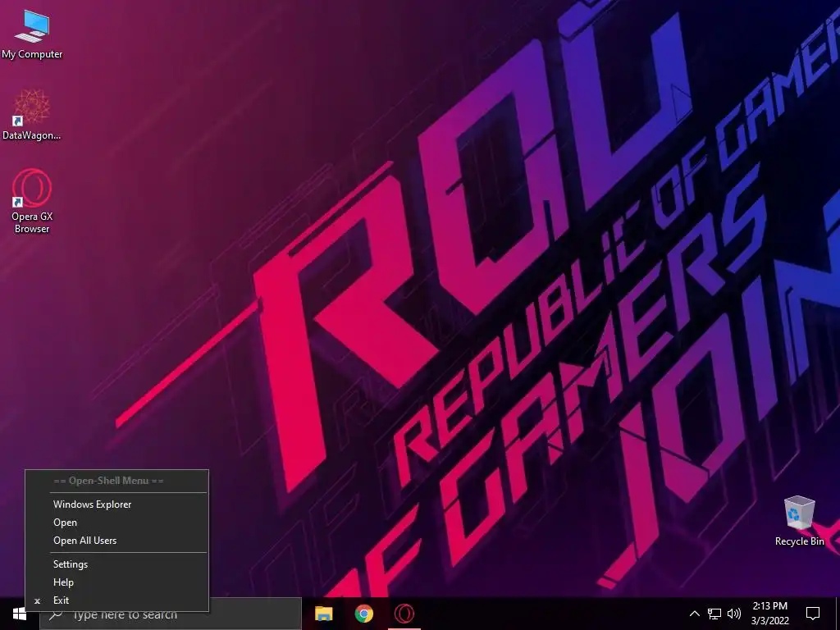Select the DataWagon desktop shortcut

(32, 115)
